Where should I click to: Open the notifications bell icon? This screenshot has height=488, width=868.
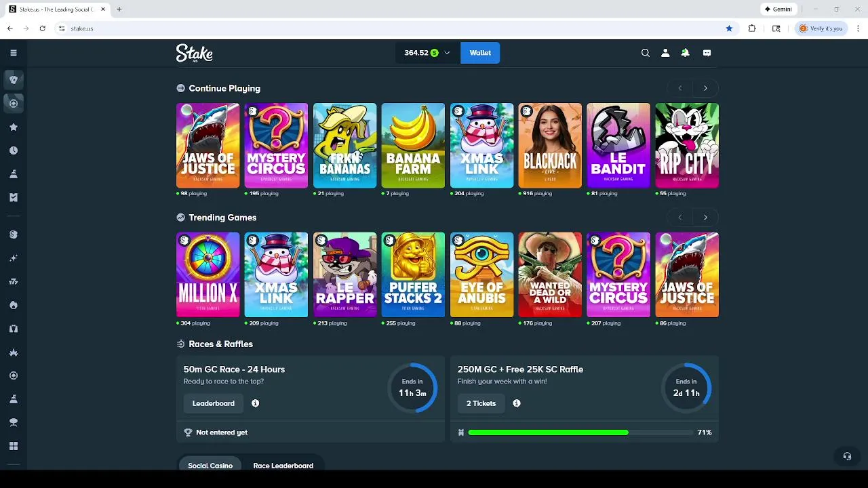685,53
